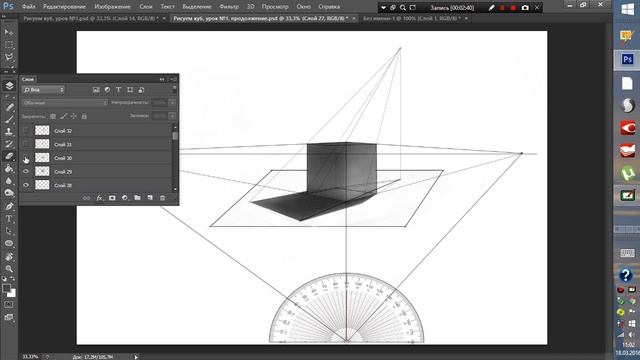The image size is (640, 360).
Task: Toggle type layer filter
Action: click(118, 90)
